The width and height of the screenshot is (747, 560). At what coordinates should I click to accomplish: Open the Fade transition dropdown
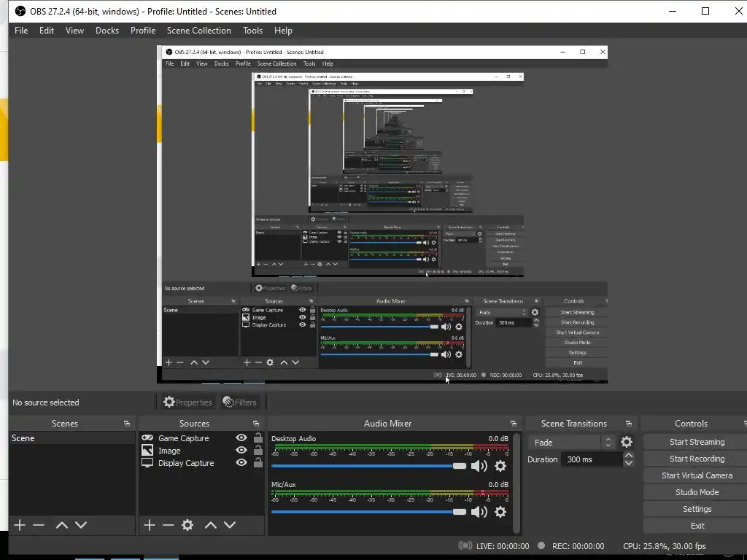coord(570,443)
